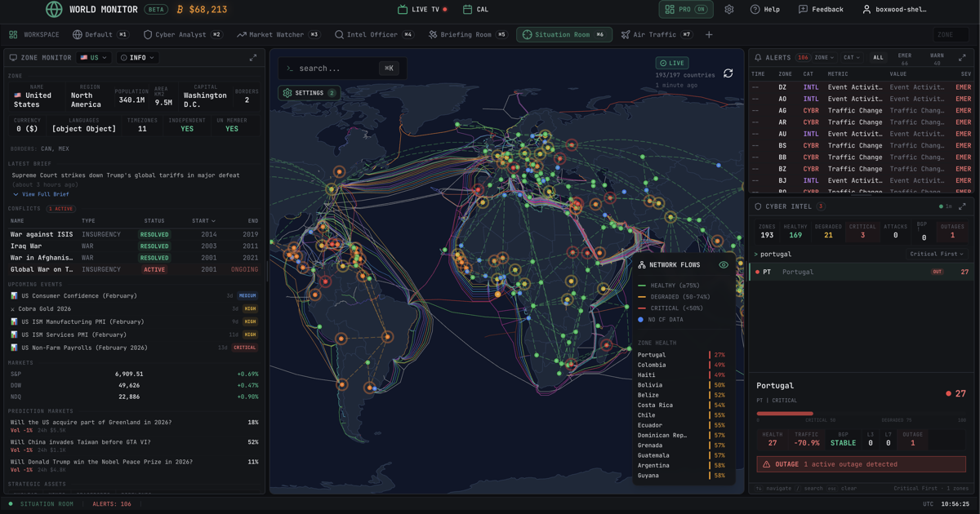
Task: Open map Settings button
Action: coord(309,93)
